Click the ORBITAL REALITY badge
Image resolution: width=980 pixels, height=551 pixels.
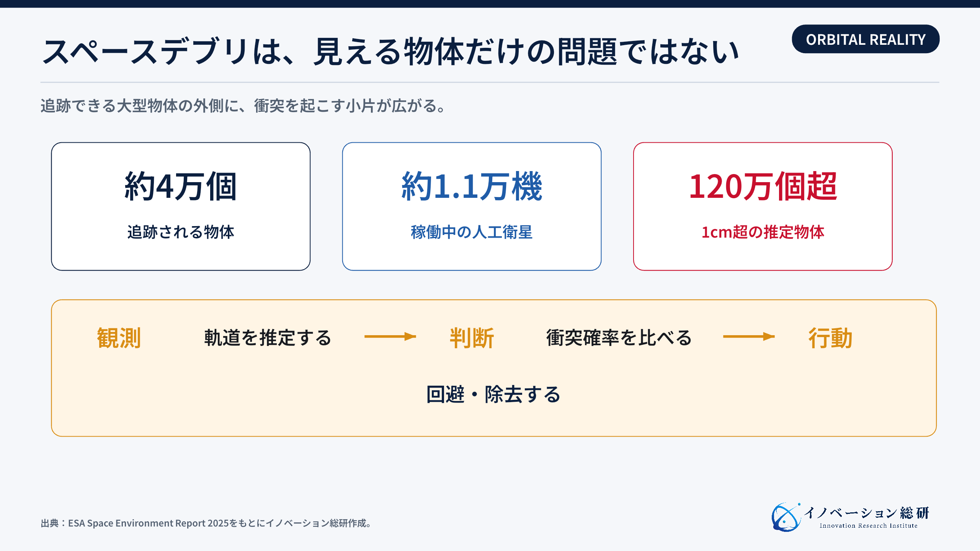point(866,39)
